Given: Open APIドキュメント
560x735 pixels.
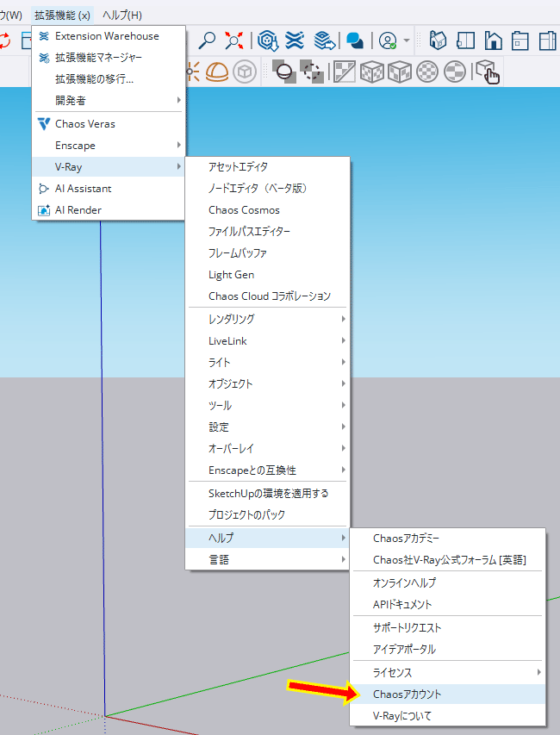Looking at the screenshot, I should click(x=448, y=604).
